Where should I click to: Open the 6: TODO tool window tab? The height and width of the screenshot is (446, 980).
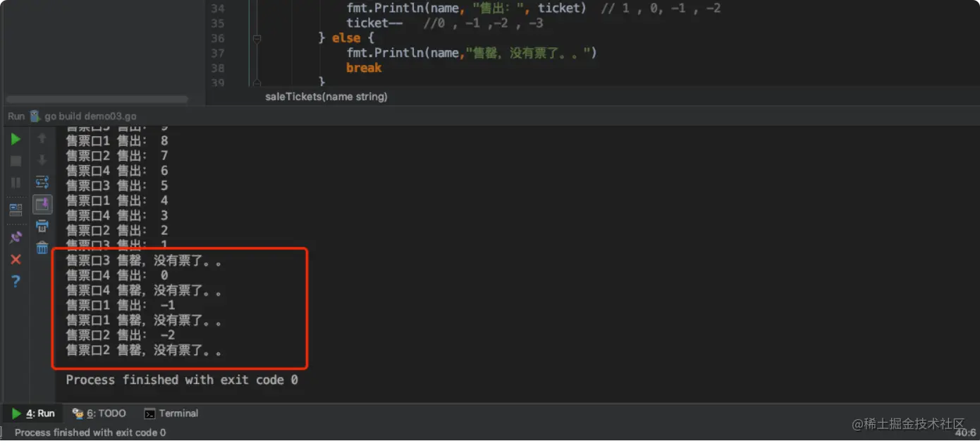tap(99, 414)
